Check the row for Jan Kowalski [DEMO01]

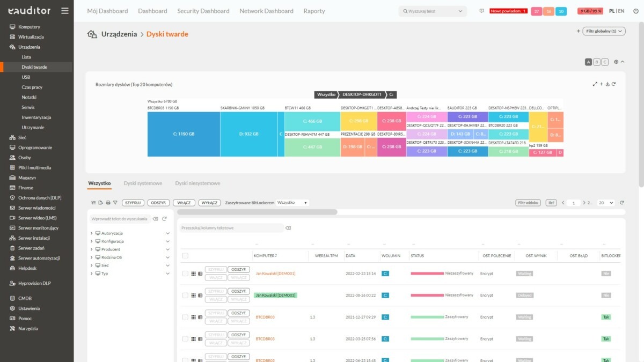pyautogui.click(x=185, y=274)
